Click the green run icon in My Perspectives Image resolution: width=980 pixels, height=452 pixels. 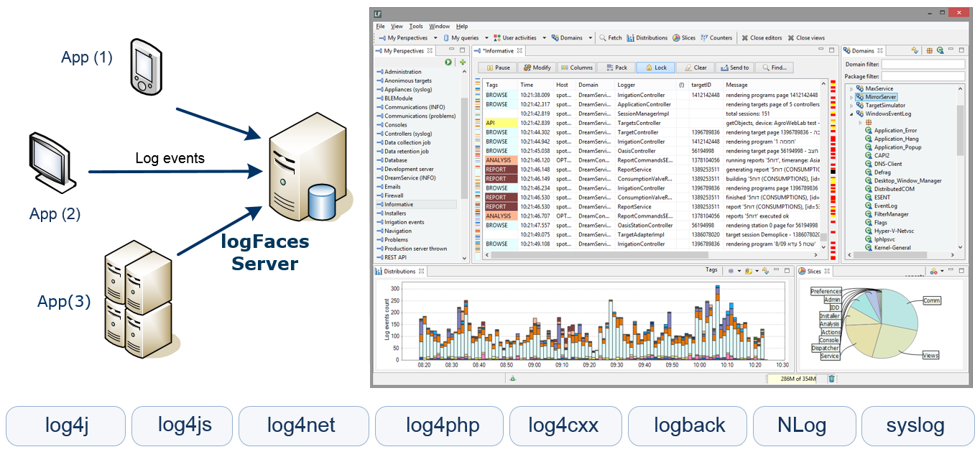[448, 63]
